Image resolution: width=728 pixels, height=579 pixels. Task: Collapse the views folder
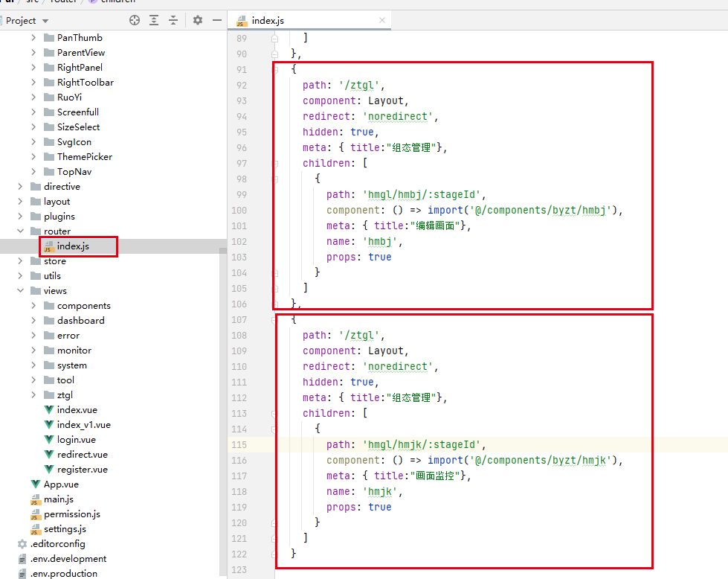20,291
